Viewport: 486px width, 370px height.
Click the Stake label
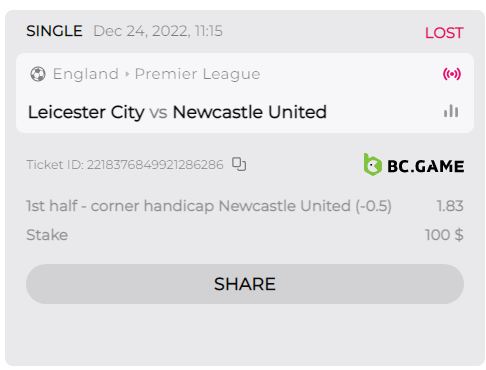47,235
